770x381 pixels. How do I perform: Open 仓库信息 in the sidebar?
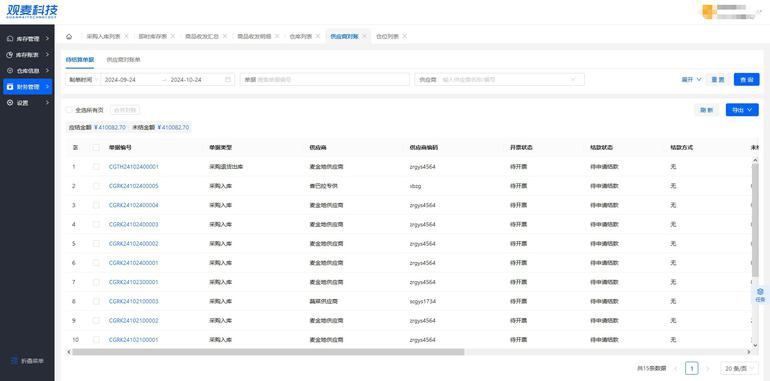tap(28, 71)
